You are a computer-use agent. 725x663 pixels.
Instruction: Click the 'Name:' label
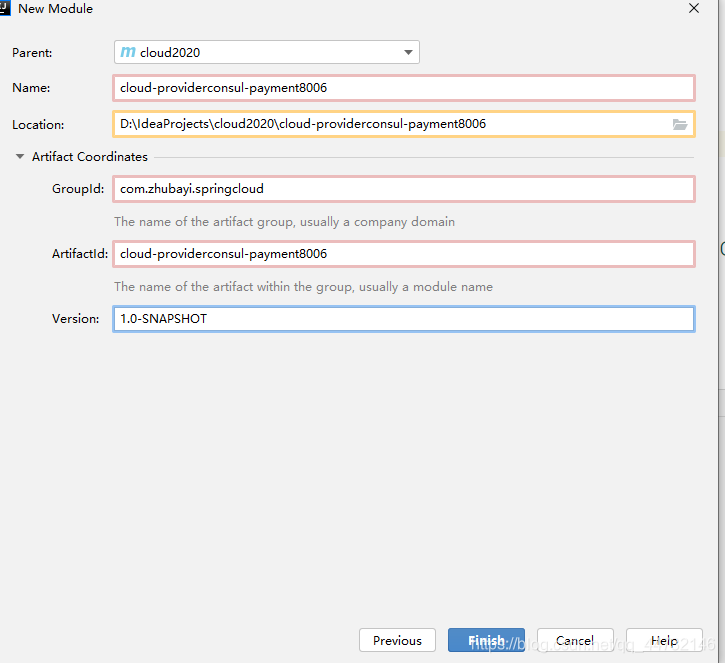click(31, 88)
